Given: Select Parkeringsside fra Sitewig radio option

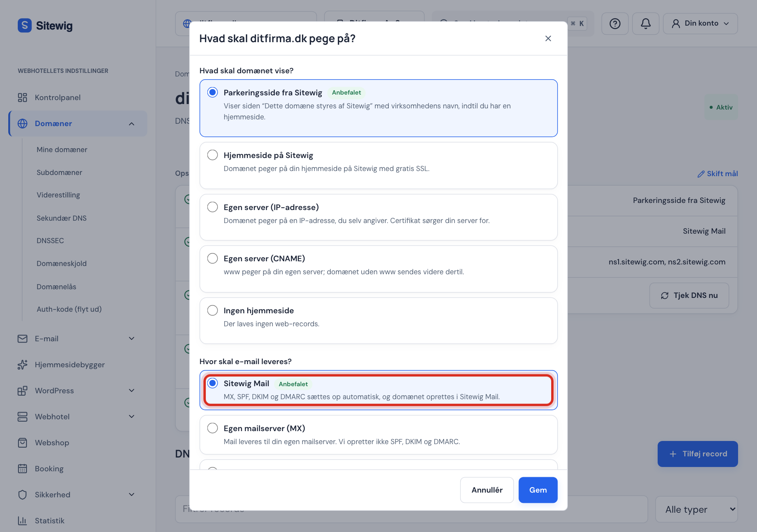Looking at the screenshot, I should (213, 92).
